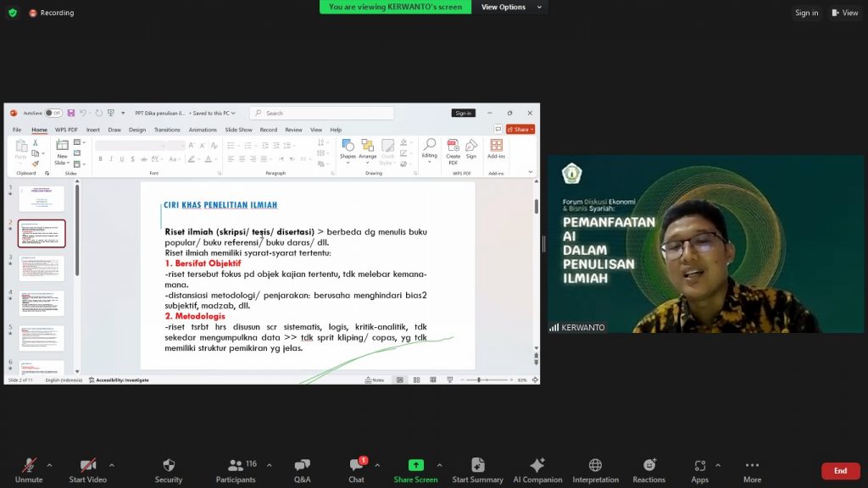The height and width of the screenshot is (488, 868).
Task: Click the red End meeting button
Action: [x=840, y=471]
